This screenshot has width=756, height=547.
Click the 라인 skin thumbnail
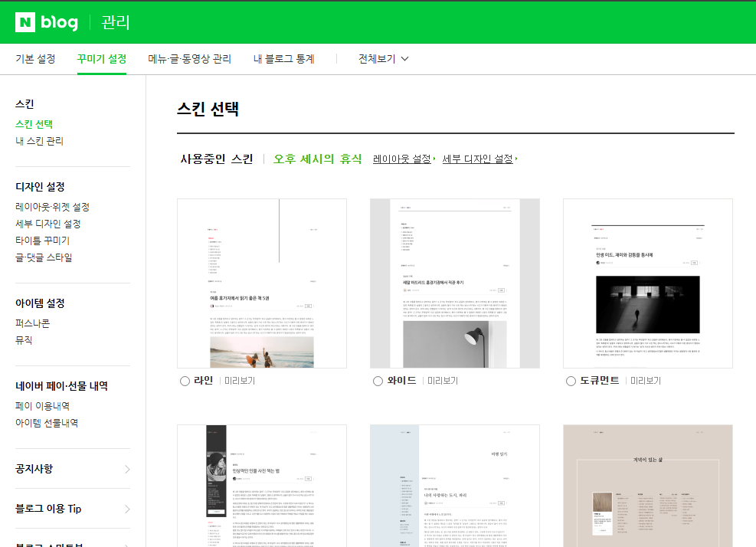pyautogui.click(x=262, y=283)
